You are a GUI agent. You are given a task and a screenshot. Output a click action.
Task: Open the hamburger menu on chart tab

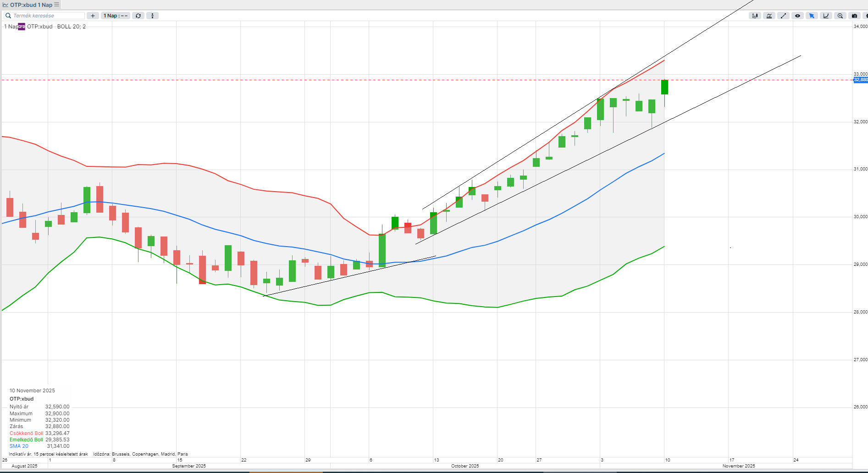(57, 5)
